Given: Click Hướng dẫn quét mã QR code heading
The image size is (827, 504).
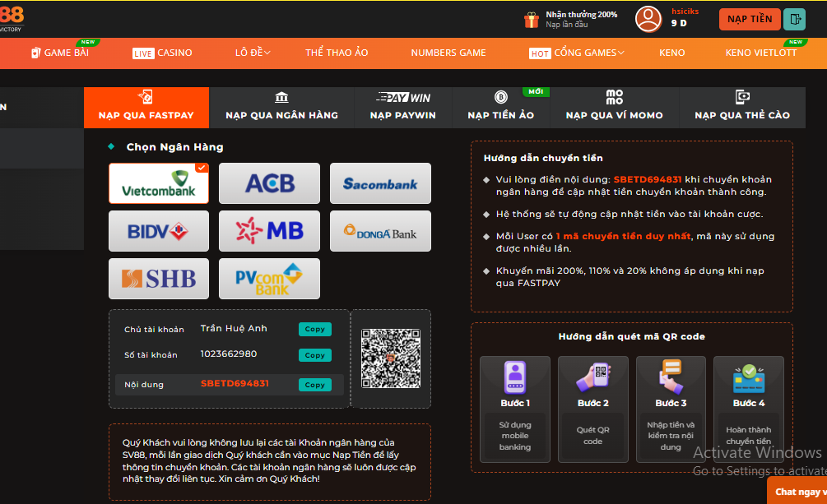Looking at the screenshot, I should (x=632, y=336).
